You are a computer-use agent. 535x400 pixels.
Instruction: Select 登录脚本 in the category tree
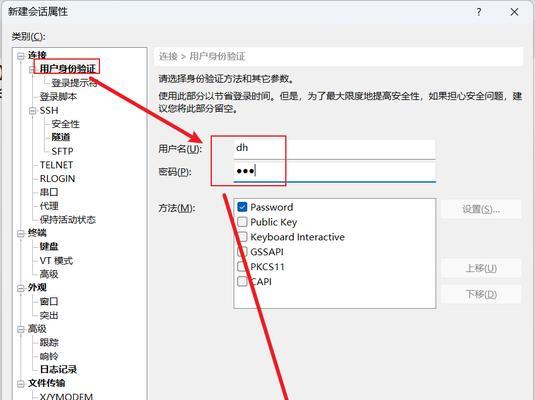58,97
